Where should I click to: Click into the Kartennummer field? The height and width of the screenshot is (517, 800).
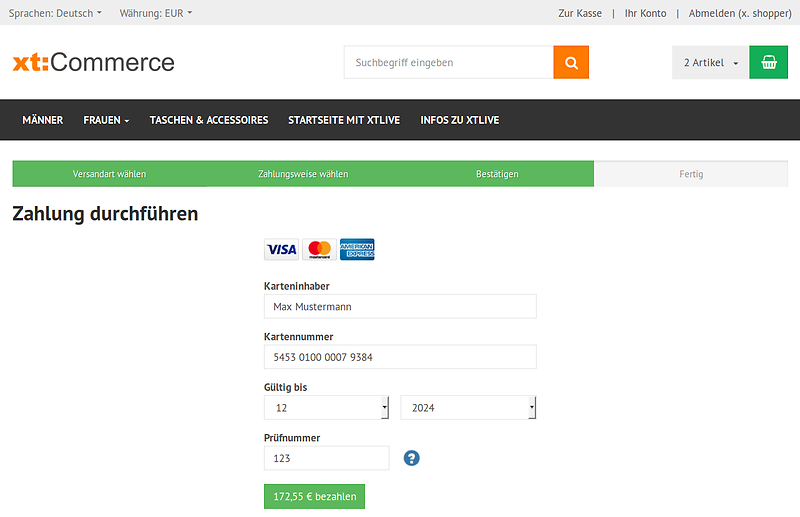coord(400,357)
